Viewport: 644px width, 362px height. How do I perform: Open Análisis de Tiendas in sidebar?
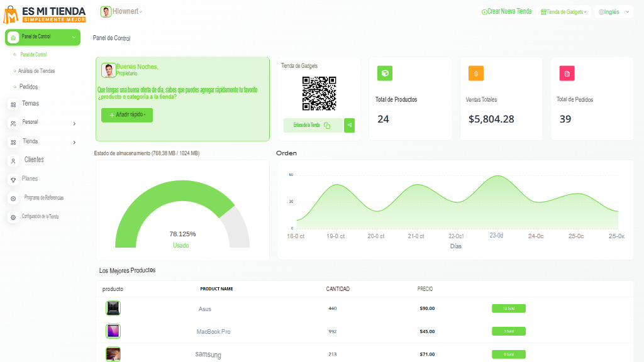coord(36,71)
